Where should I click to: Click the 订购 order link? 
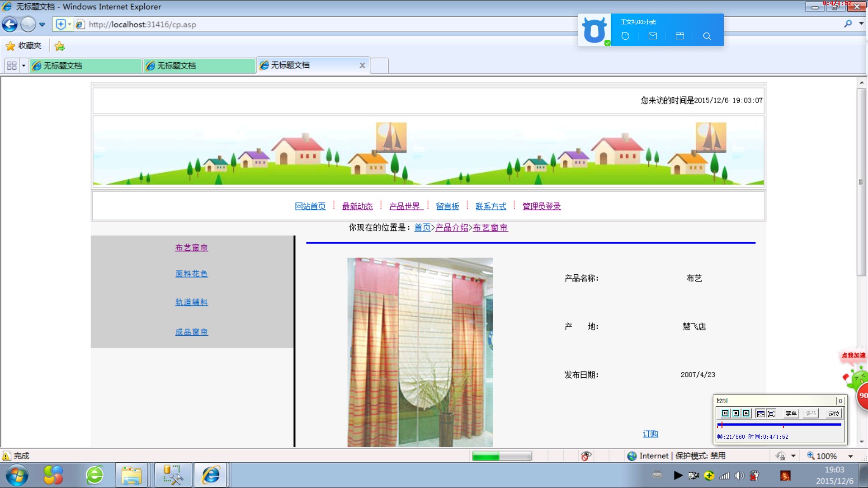point(650,434)
